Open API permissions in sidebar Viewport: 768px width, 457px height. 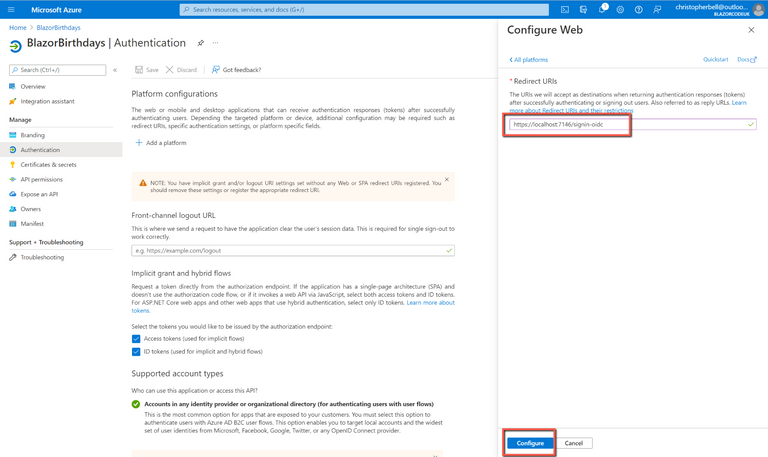(41, 179)
